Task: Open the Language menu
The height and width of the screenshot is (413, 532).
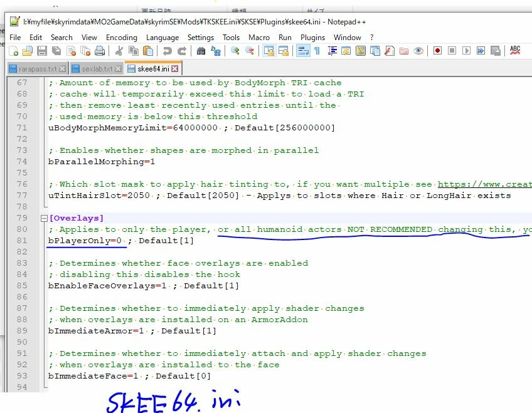Action: (x=162, y=37)
